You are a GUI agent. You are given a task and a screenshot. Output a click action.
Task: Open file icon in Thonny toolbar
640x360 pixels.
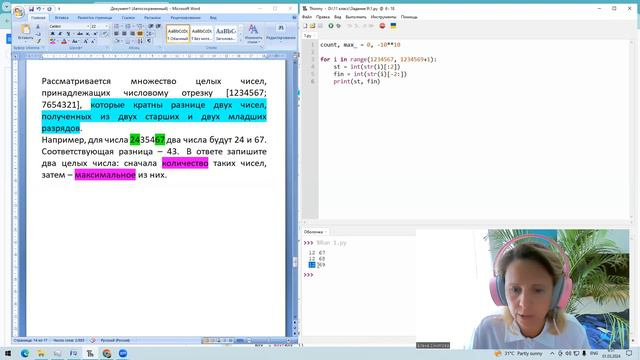[x=312, y=26]
